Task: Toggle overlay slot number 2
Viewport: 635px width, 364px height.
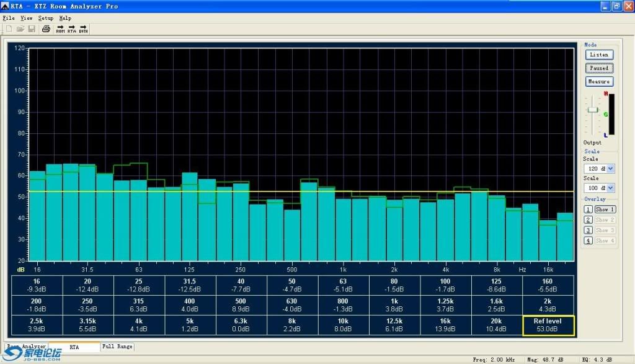Action: coord(588,220)
